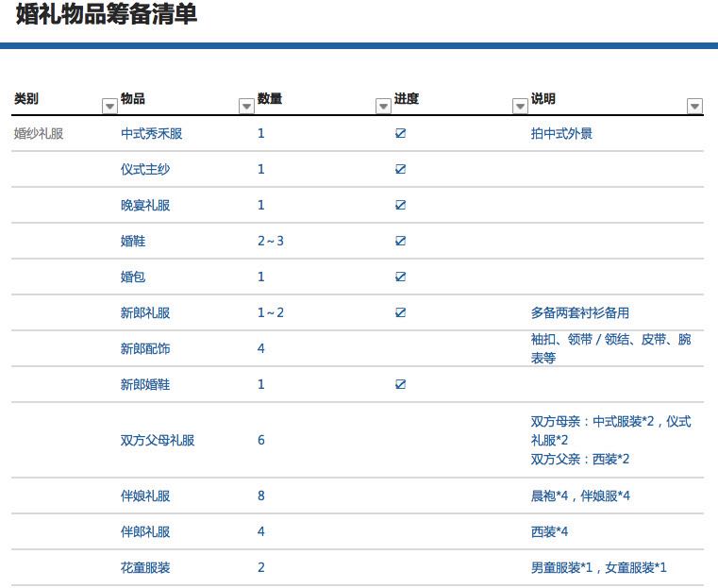Select quantity 4 for 新郎配饰
718x588 pixels.
point(261,348)
